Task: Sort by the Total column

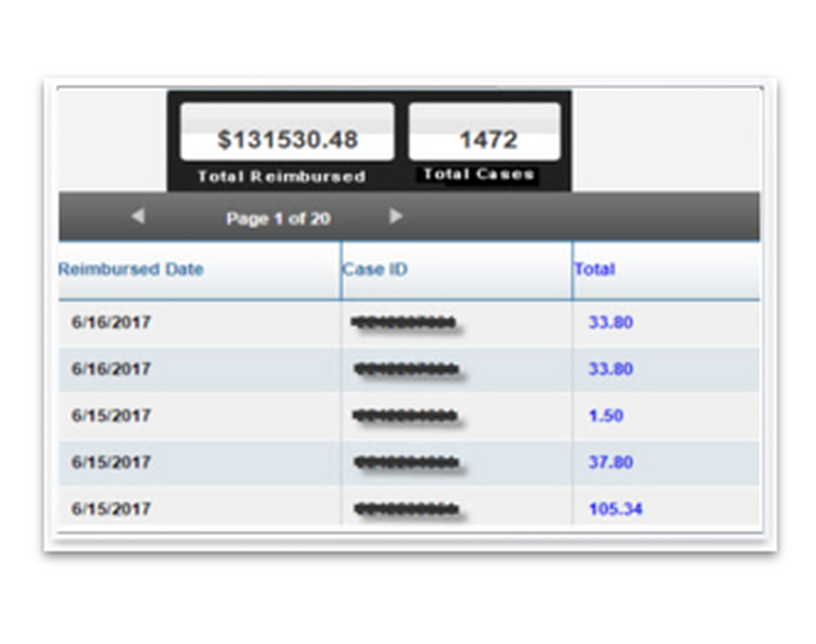Action: 594,269
